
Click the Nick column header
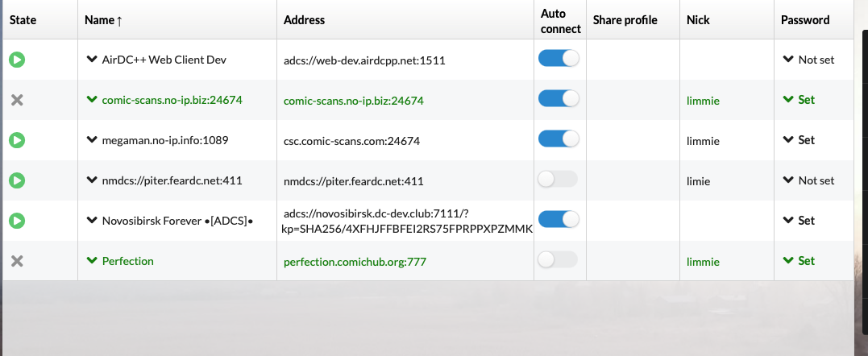[x=698, y=20]
